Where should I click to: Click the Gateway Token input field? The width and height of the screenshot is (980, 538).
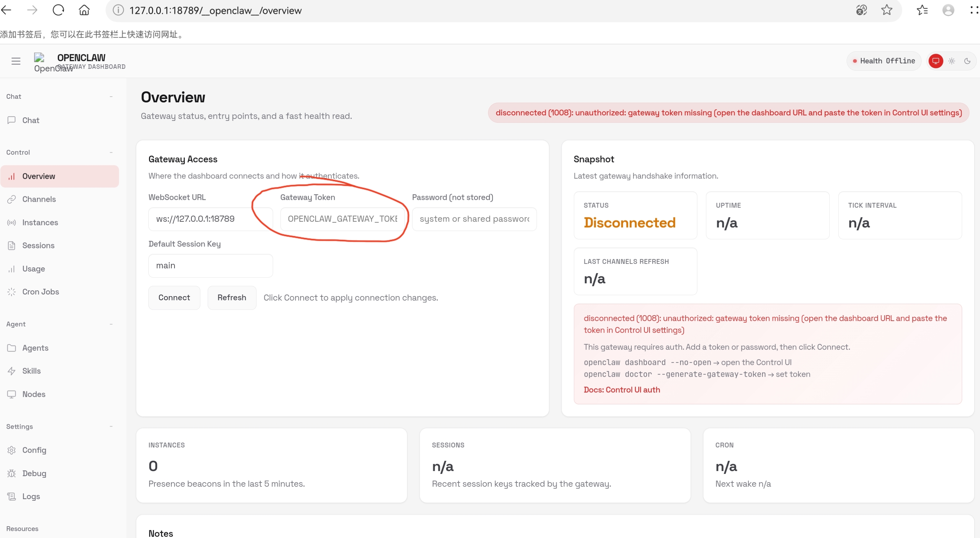tap(342, 219)
